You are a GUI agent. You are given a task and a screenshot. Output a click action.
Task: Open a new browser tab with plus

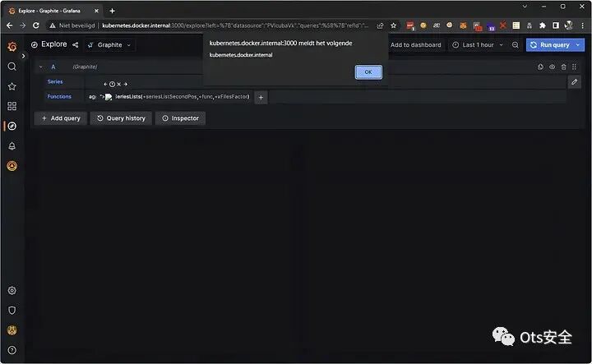pyautogui.click(x=112, y=11)
